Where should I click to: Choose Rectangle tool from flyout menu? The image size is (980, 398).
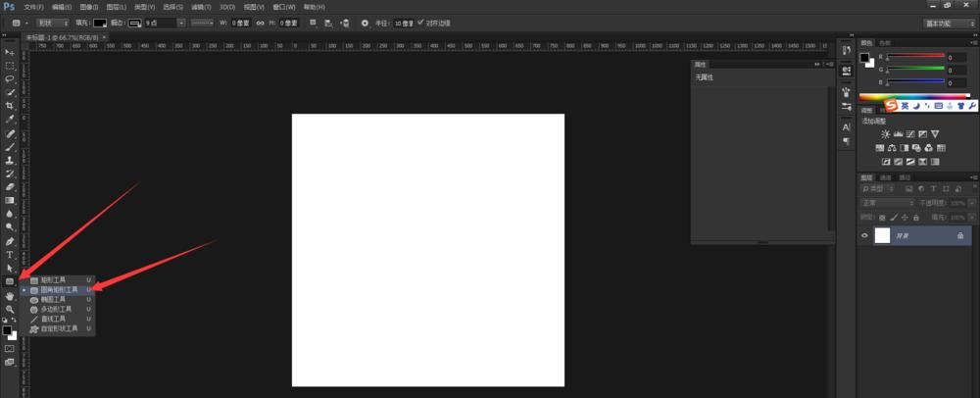(x=58, y=280)
